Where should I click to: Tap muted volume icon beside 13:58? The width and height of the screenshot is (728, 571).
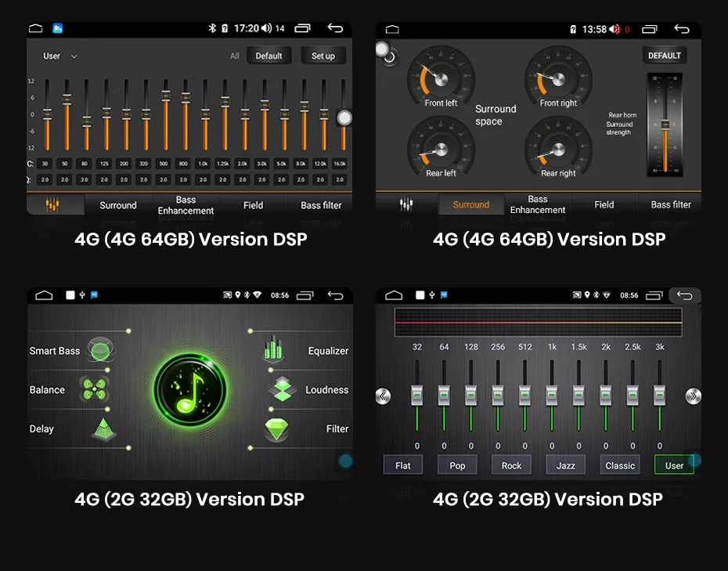coord(614,29)
